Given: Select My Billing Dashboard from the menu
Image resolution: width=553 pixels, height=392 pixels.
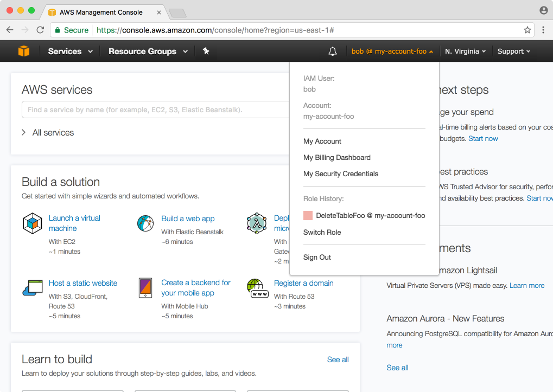Looking at the screenshot, I should [336, 158].
